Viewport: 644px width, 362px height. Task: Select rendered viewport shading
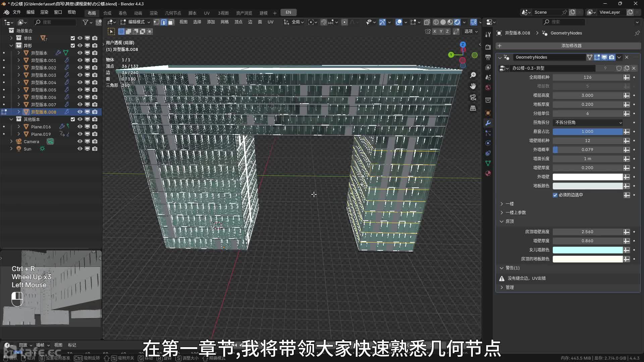[457, 22]
